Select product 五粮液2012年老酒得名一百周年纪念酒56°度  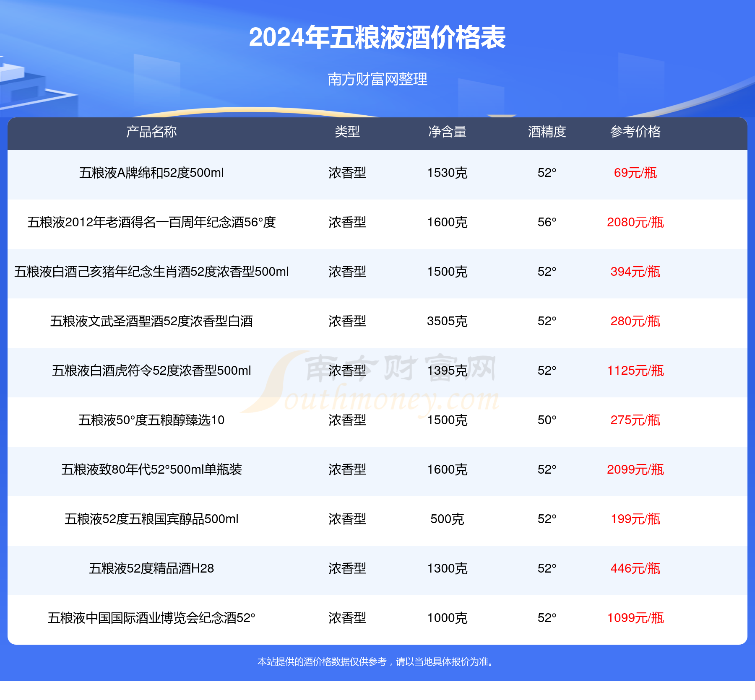(151, 222)
